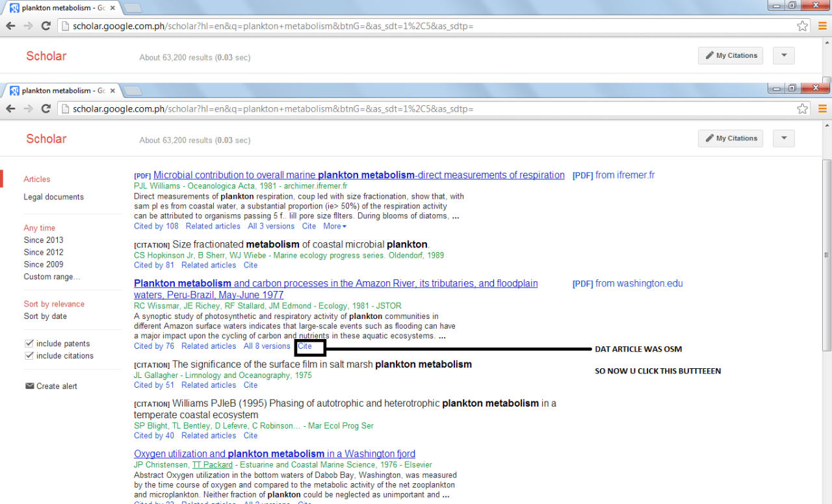Viewport: 832px width, 504px height.
Task: Click Cite under the Amazon River article
Action: tap(304, 346)
